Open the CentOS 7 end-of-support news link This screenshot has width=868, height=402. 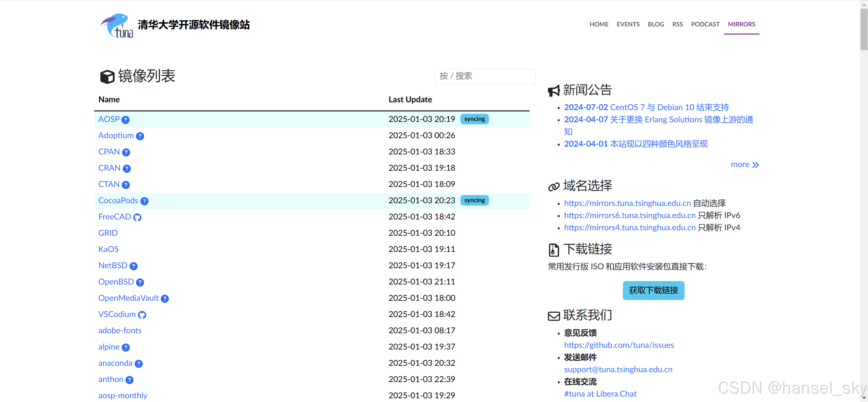(x=646, y=107)
